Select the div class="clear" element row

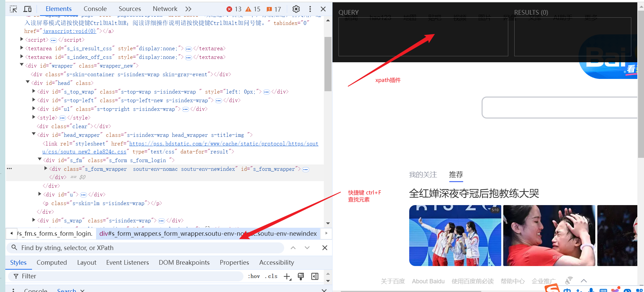pyautogui.click(x=74, y=126)
